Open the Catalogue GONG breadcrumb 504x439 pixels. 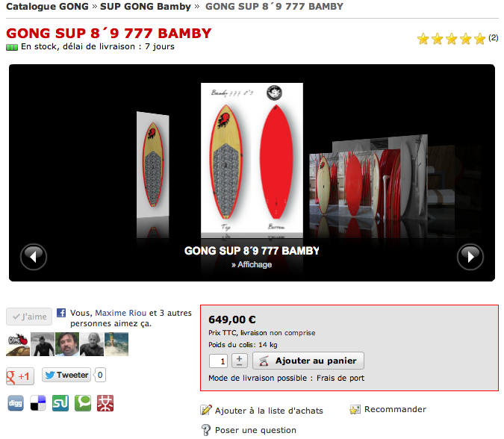(x=47, y=7)
